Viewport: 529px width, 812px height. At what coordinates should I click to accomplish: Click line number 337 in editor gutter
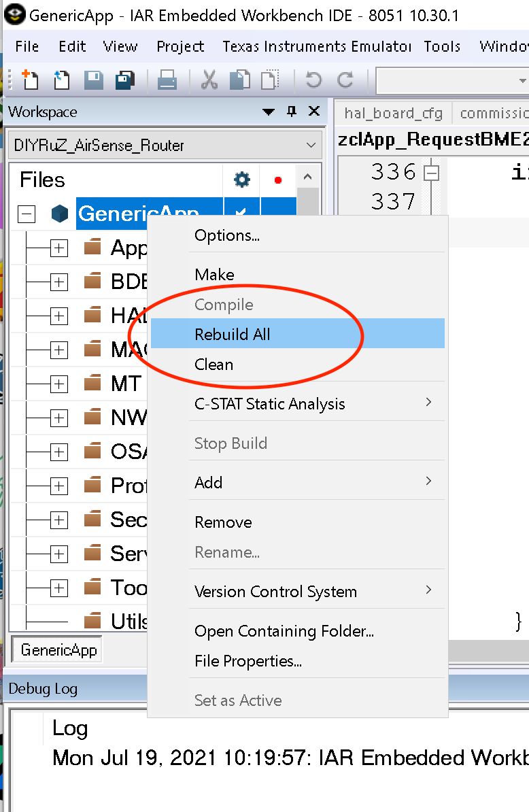click(393, 201)
